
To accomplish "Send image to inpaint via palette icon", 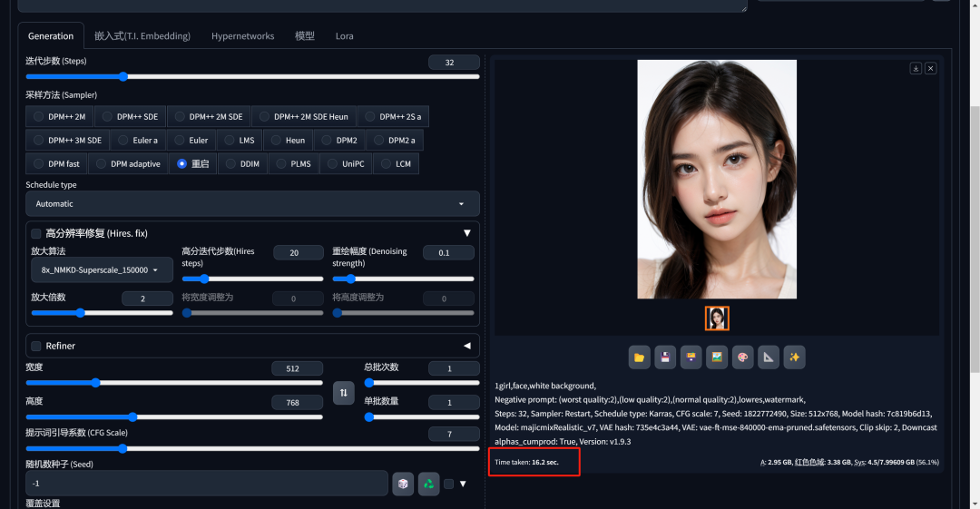I will [742, 357].
